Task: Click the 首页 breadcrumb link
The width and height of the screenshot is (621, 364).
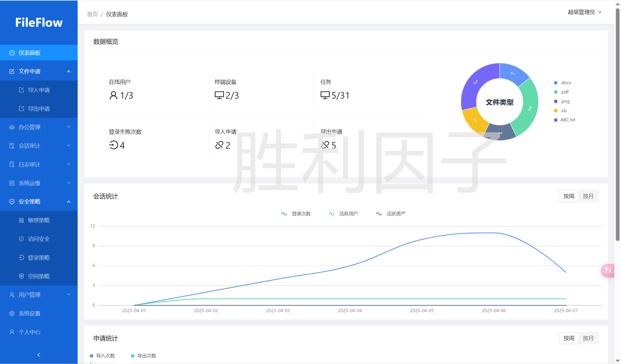Action: pos(92,14)
